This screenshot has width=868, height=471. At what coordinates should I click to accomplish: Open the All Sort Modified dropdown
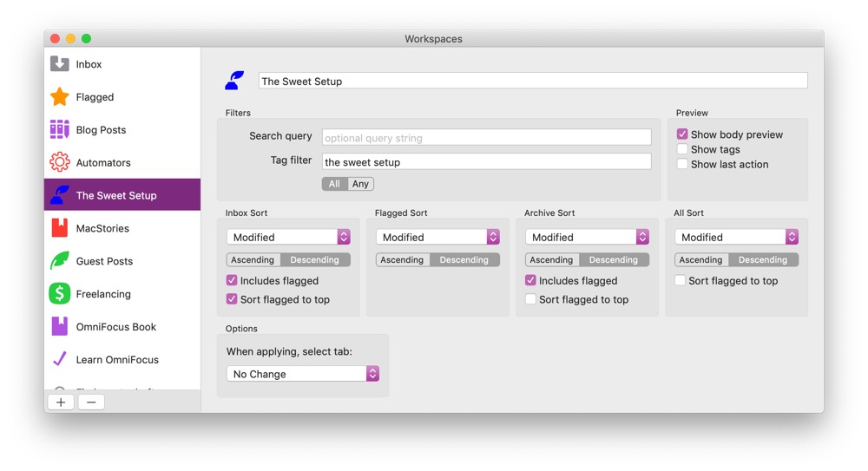737,237
